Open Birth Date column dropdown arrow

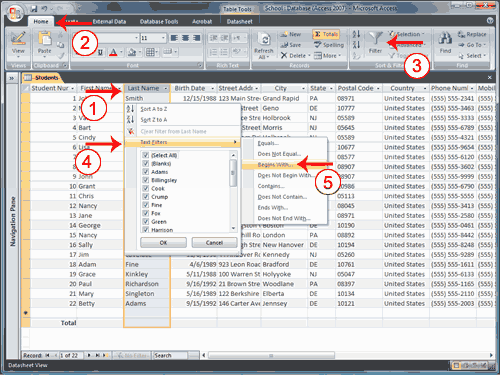212,89
